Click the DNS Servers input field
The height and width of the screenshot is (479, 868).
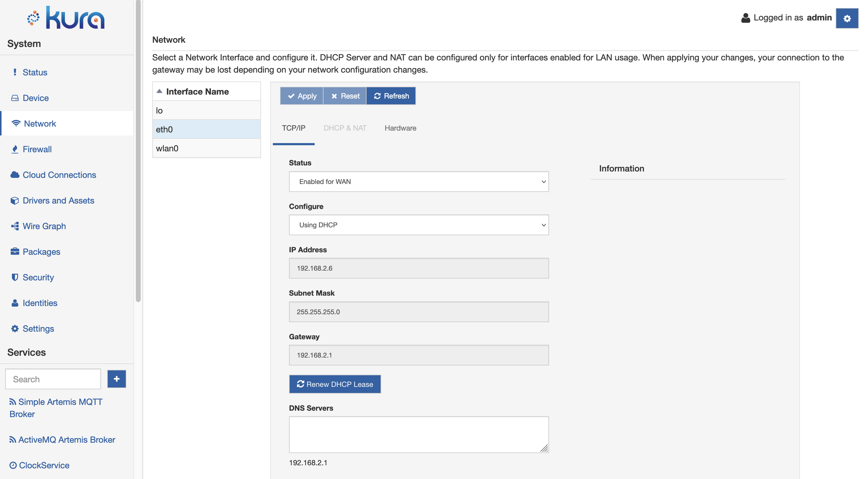pos(418,434)
